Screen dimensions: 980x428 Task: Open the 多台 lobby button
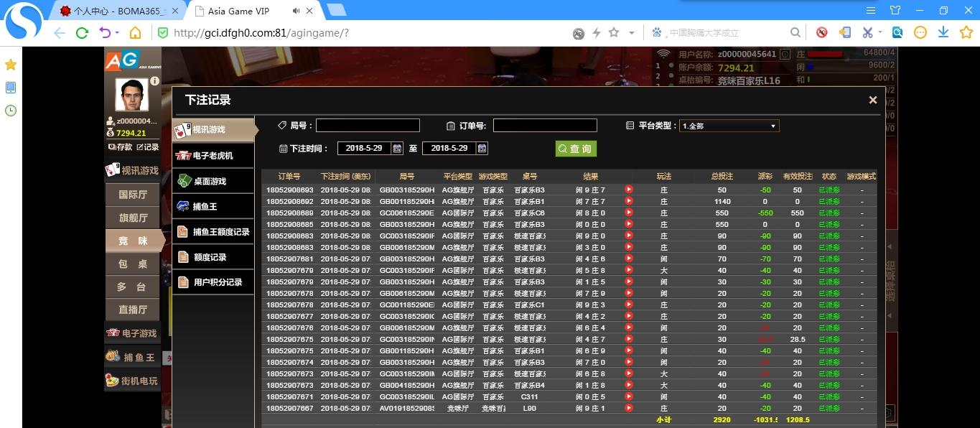click(x=133, y=287)
